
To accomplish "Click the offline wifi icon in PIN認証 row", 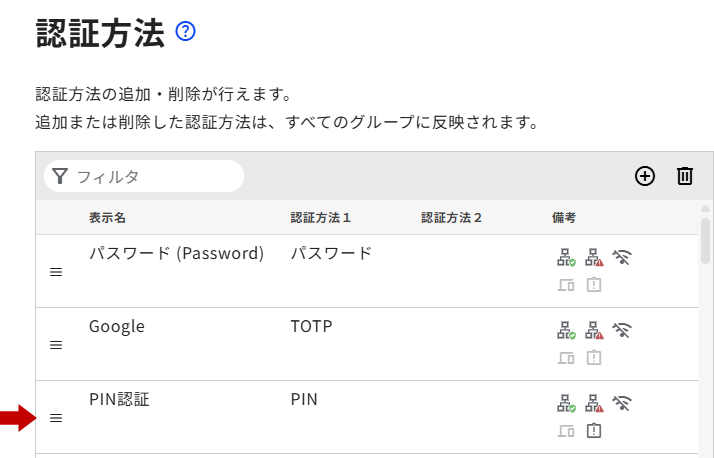I will 623,403.
